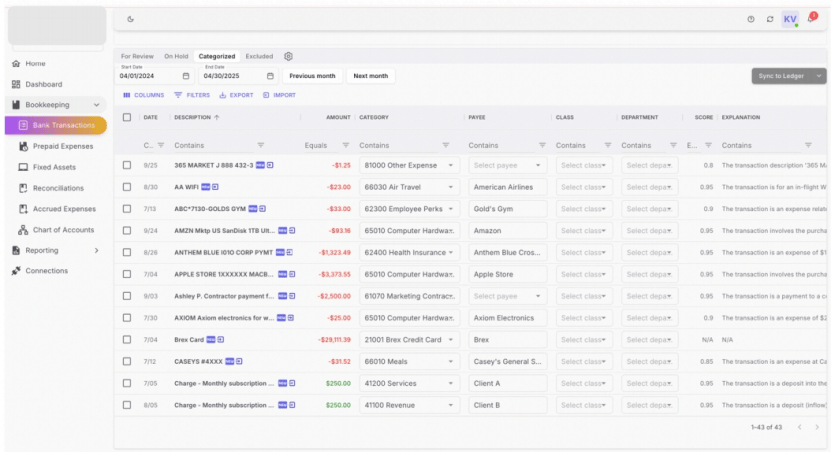Click the refresh sync icon
This screenshot has width=831, height=453.
770,19
